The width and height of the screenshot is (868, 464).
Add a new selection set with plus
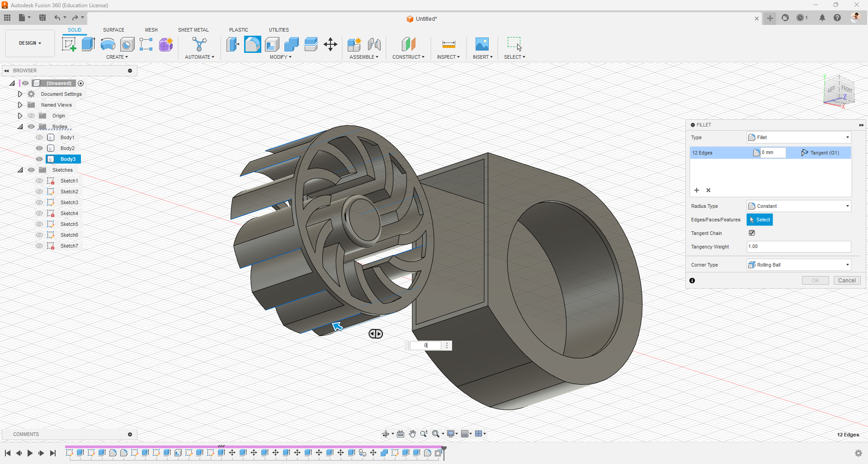coord(697,190)
